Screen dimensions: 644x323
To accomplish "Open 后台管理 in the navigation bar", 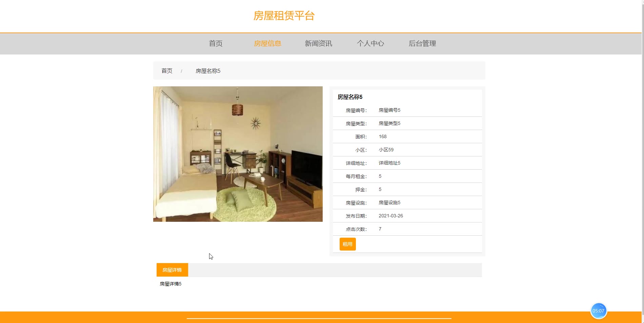I will pos(422,43).
